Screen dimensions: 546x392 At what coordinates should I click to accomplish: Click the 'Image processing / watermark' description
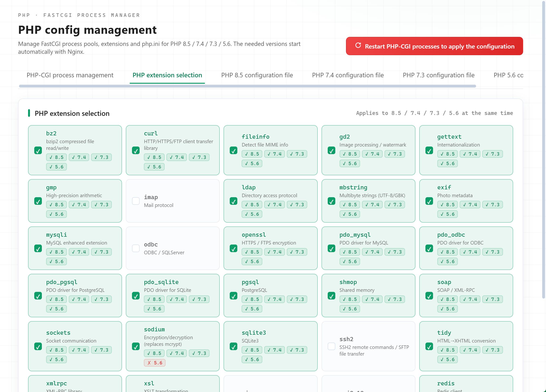(373, 145)
